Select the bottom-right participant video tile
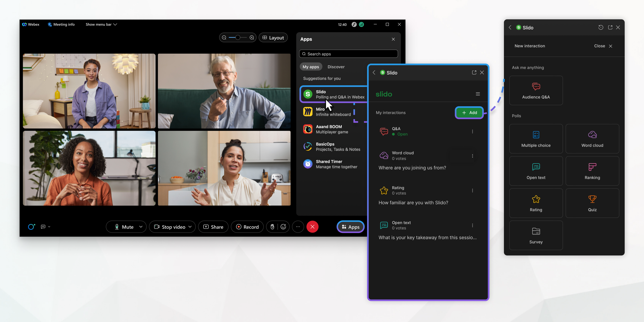 coord(224,168)
